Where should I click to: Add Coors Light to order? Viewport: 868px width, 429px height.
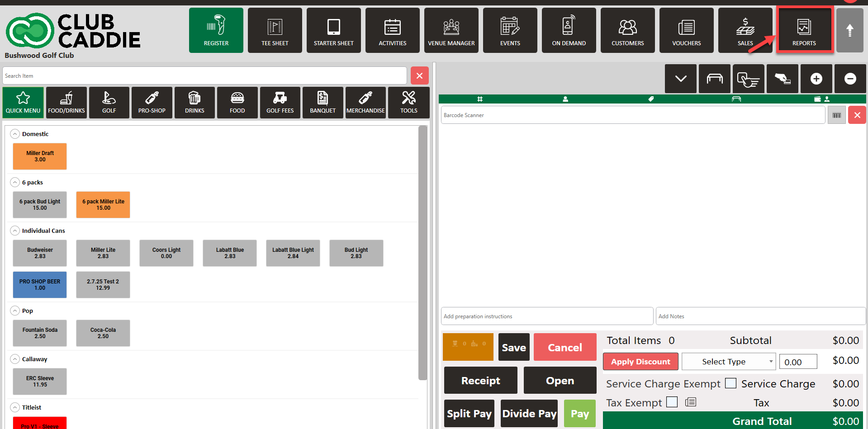pos(166,253)
